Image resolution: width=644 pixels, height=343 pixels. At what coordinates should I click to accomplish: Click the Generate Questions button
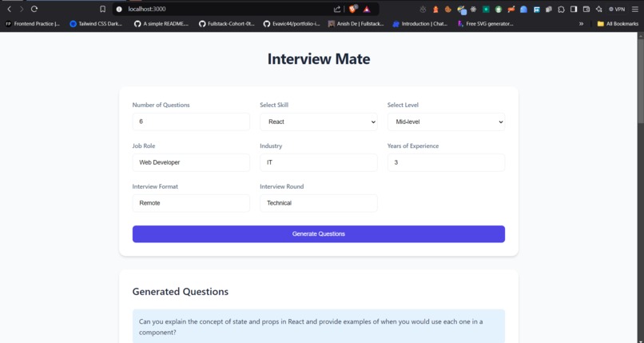pos(319,234)
